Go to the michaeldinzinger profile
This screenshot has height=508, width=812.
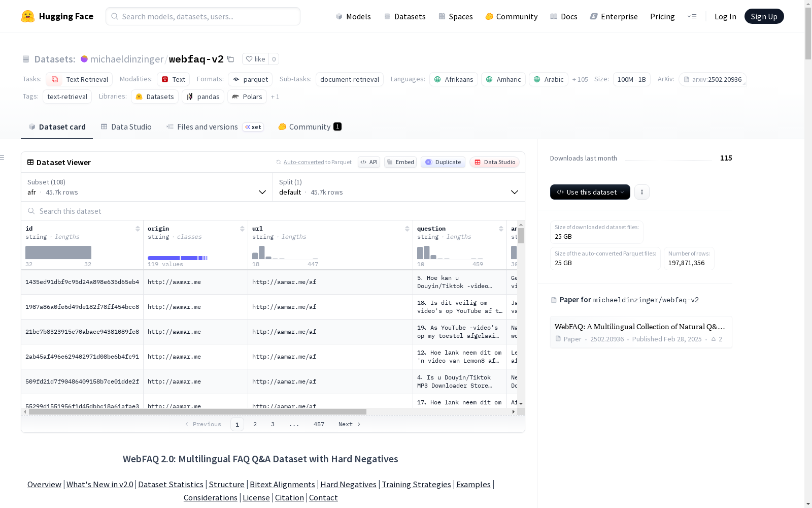tap(126, 59)
